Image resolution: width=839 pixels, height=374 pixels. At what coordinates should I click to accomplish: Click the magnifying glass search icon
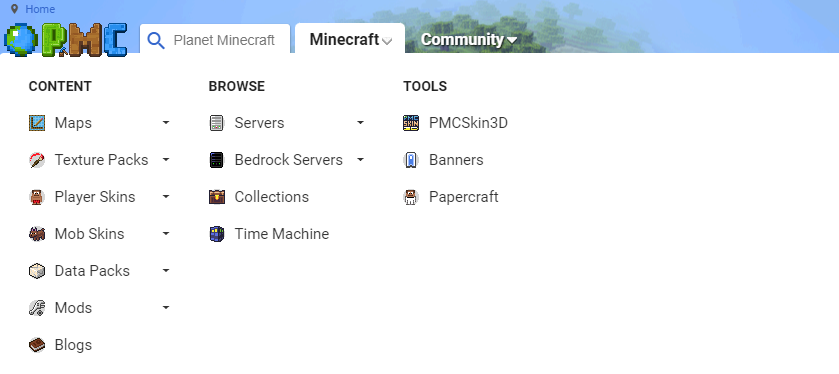pos(156,40)
